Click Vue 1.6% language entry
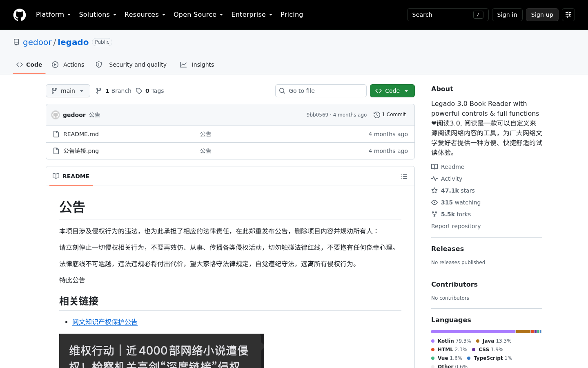 pos(447,358)
